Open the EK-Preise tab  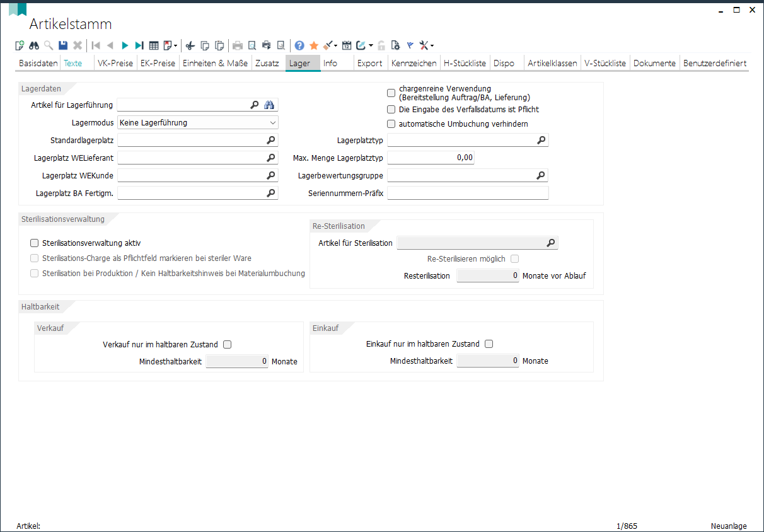pyautogui.click(x=158, y=64)
